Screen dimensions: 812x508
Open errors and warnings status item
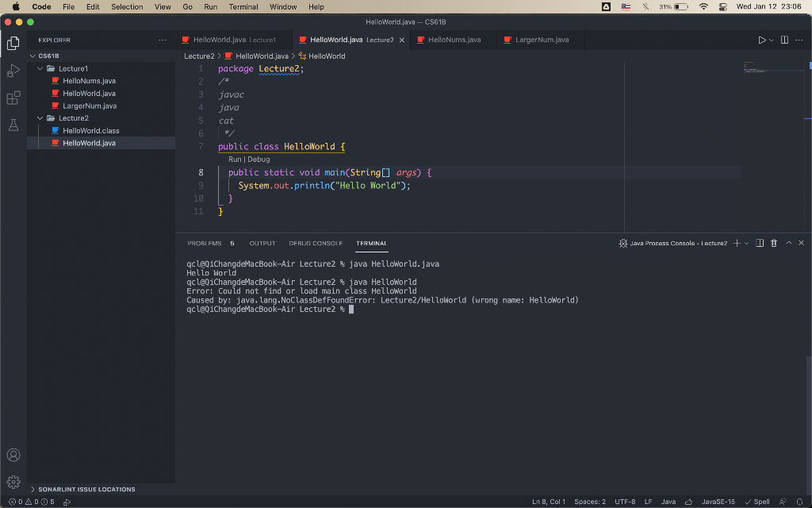pos(32,502)
